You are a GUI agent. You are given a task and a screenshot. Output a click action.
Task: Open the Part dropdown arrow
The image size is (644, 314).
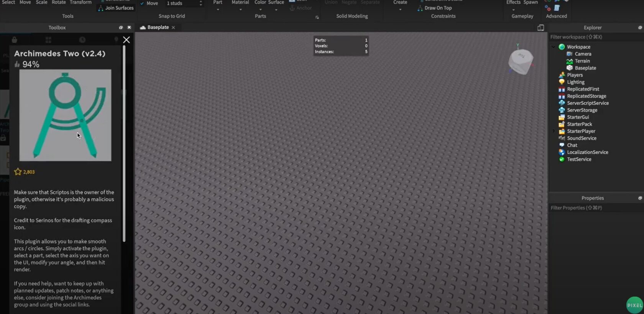coord(218,10)
